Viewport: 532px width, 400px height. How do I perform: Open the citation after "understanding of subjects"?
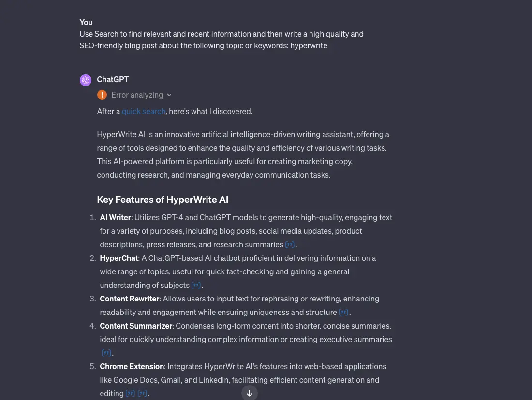click(x=196, y=285)
